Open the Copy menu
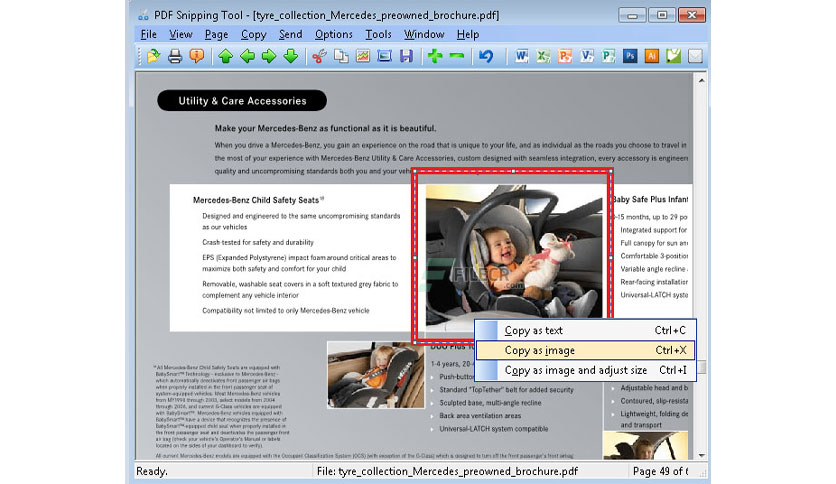Image resolution: width=836 pixels, height=484 pixels. point(253,35)
